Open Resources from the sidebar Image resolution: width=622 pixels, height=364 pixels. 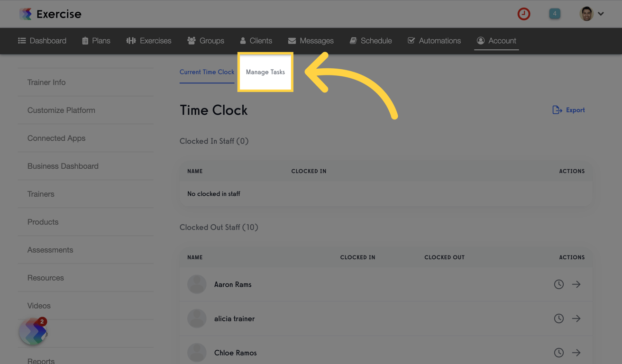(x=46, y=278)
